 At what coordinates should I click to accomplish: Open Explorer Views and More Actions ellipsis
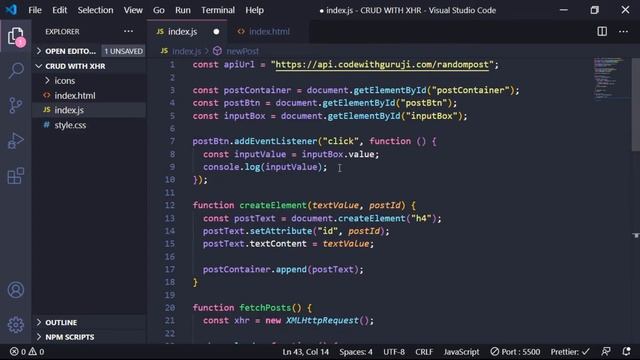point(128,31)
